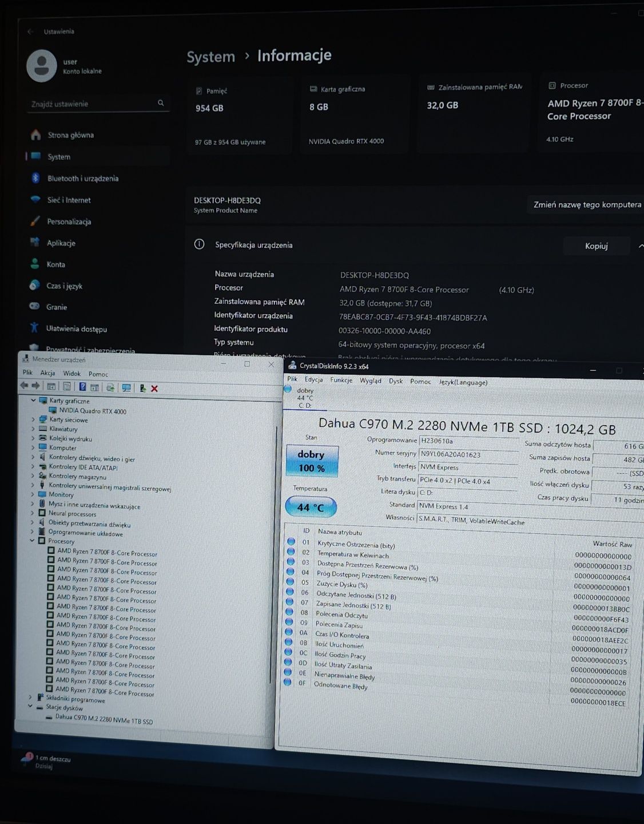This screenshot has width=644, height=824.
Task: Open Widok menu in Device Manager
Action: (x=71, y=374)
